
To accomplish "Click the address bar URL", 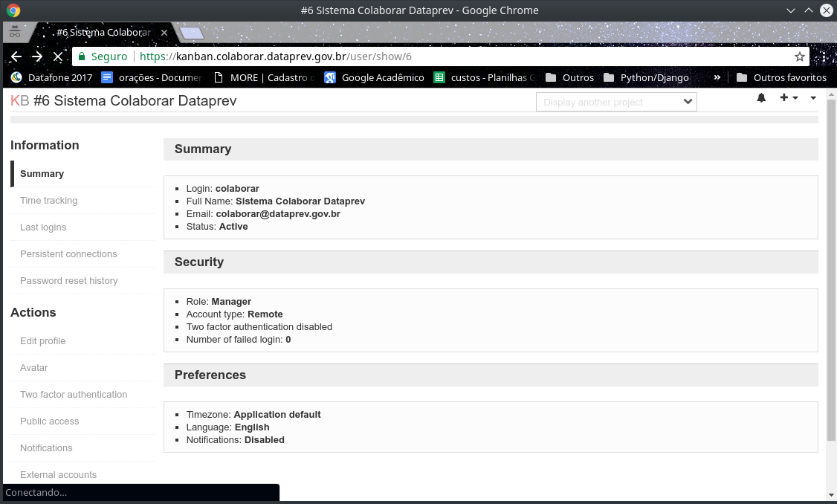I will [x=276, y=56].
